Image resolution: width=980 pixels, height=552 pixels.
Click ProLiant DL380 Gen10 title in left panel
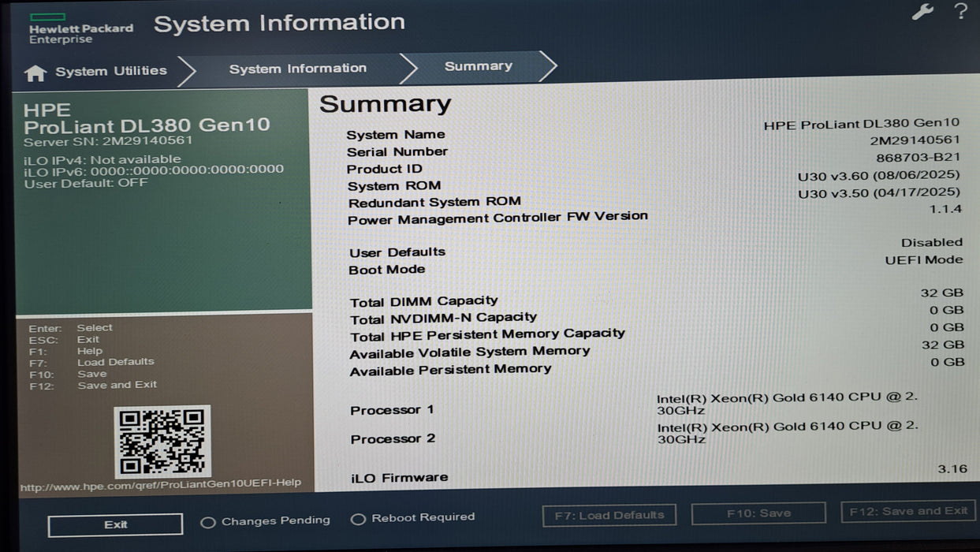[x=147, y=125]
